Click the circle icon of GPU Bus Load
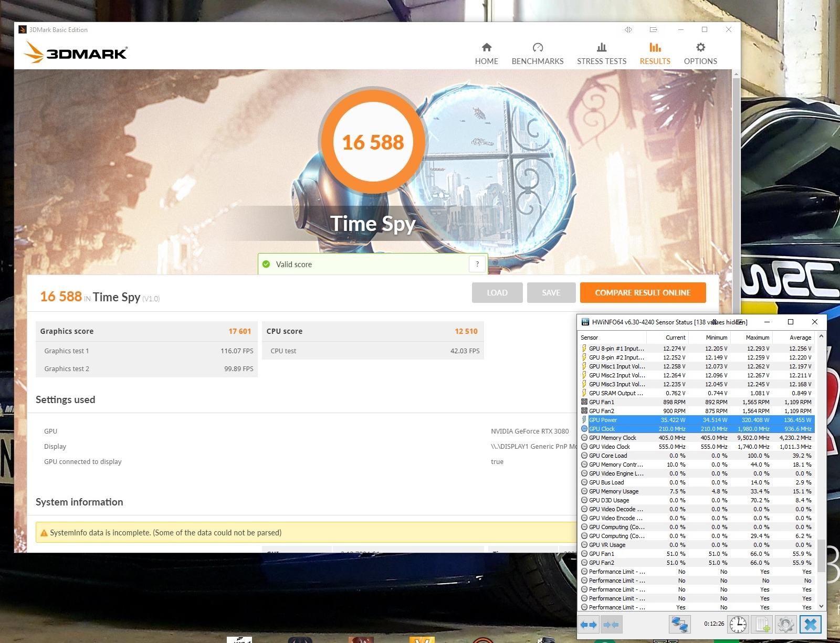840x643 pixels. (584, 482)
